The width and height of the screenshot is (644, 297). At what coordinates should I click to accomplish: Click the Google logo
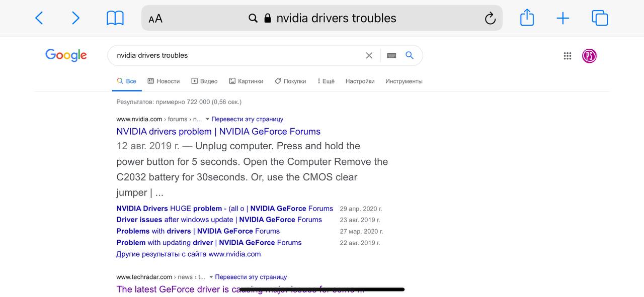[66, 55]
